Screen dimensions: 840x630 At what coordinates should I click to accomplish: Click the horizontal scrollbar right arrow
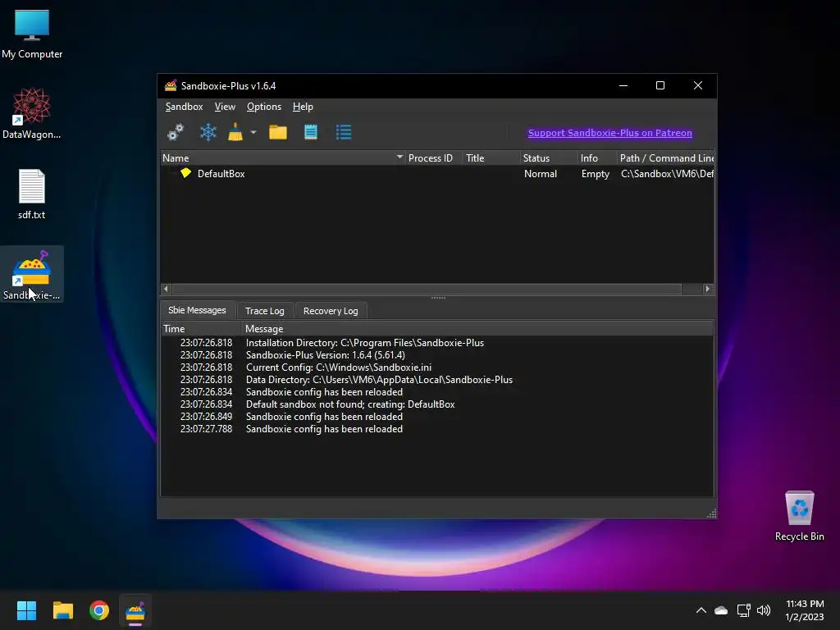pos(708,289)
